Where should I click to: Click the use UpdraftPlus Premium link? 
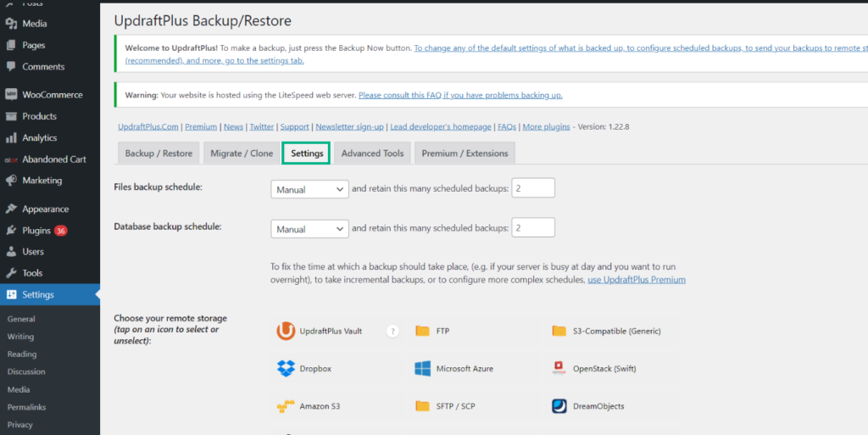click(637, 280)
